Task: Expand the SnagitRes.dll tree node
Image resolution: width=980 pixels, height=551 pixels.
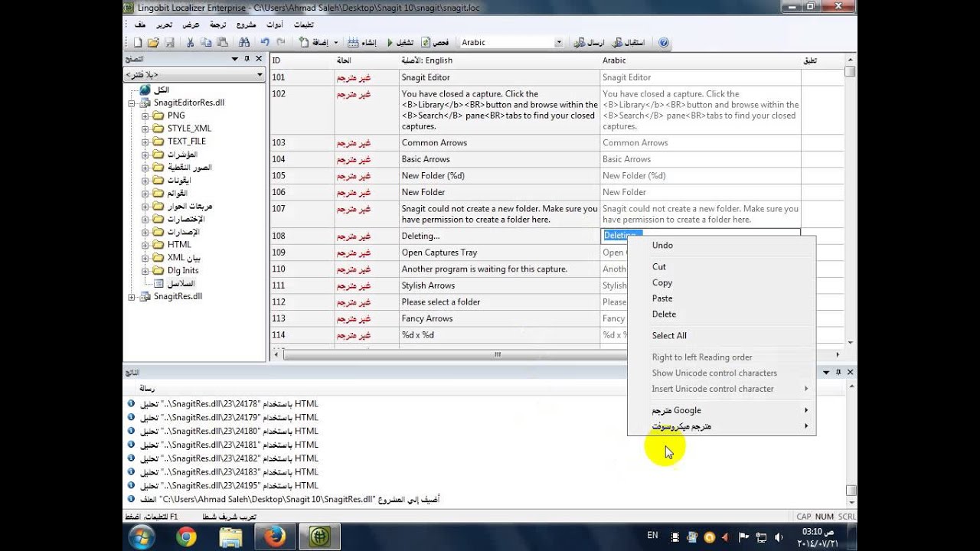Action: point(132,297)
